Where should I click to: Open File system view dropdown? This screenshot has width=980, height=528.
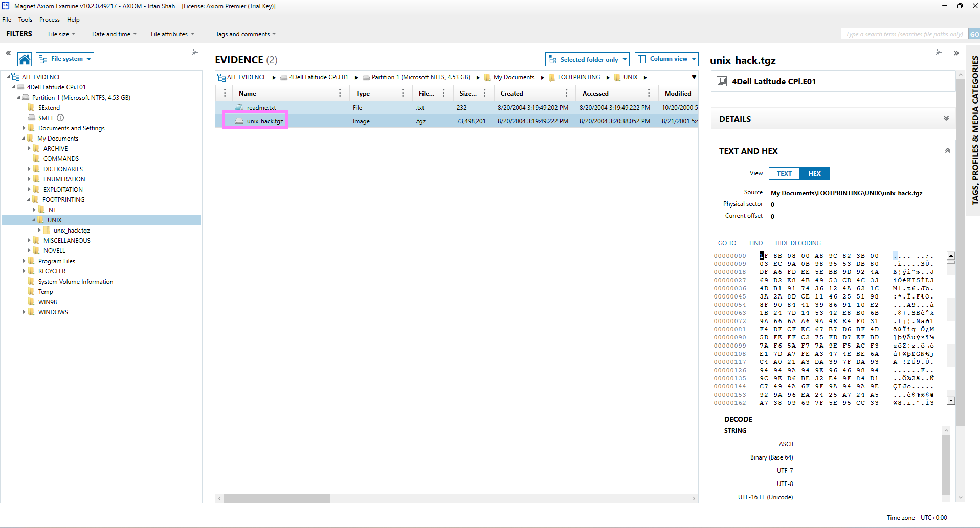pyautogui.click(x=65, y=59)
